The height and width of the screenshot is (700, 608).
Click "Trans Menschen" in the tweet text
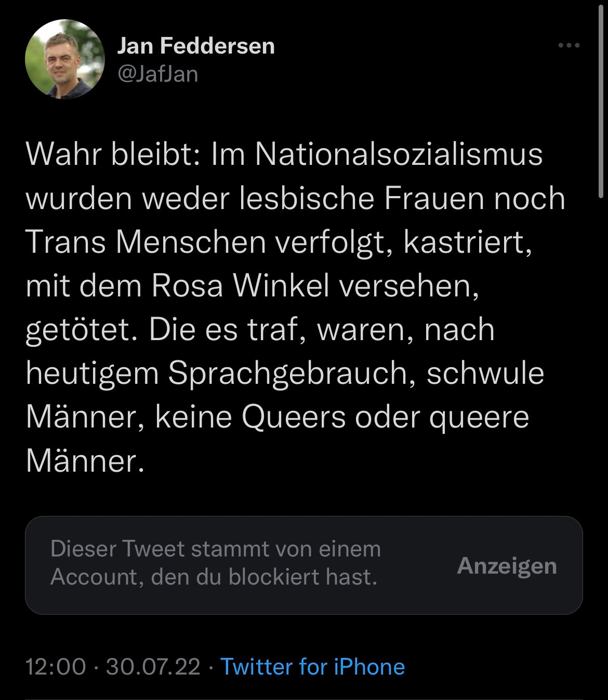click(x=146, y=242)
